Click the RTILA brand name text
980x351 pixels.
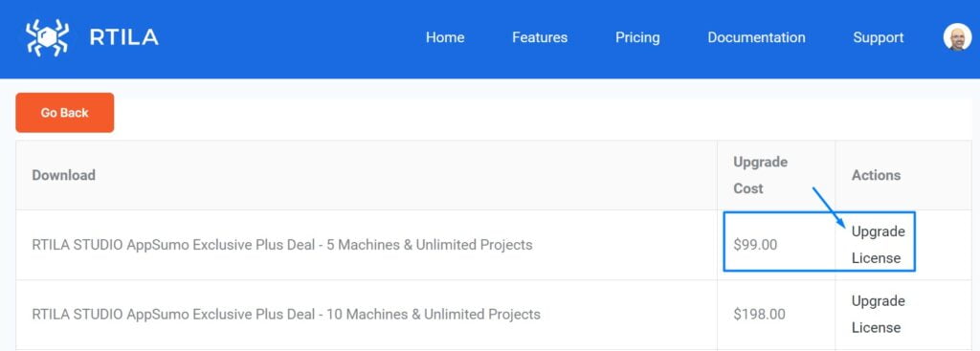tap(123, 37)
